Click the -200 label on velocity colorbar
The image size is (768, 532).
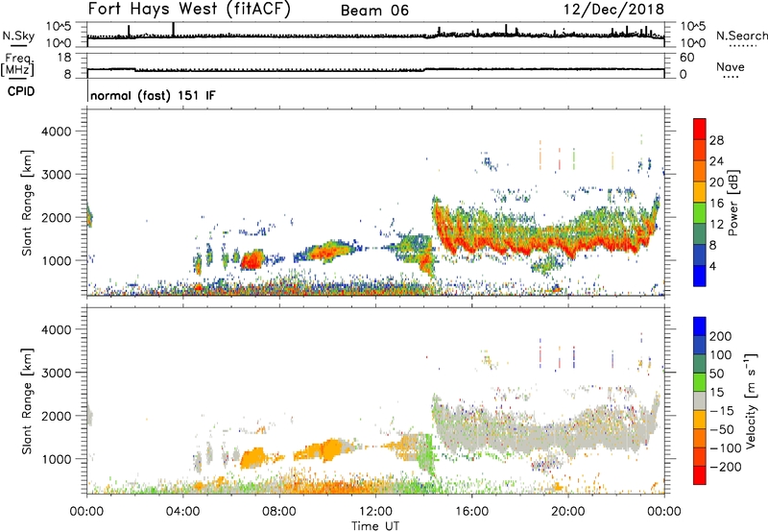pos(725,467)
